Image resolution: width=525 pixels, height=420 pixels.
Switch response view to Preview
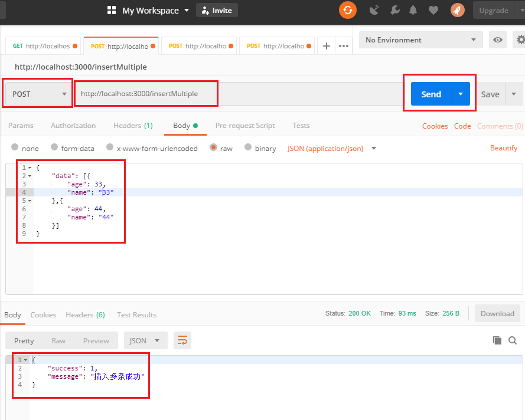click(x=96, y=340)
